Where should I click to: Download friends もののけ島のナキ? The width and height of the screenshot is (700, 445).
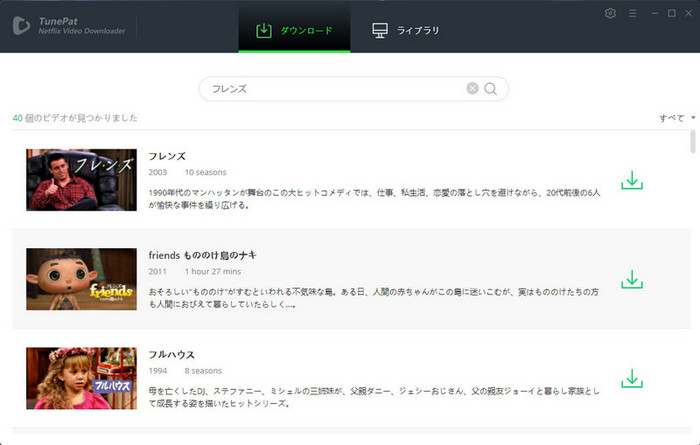click(632, 279)
